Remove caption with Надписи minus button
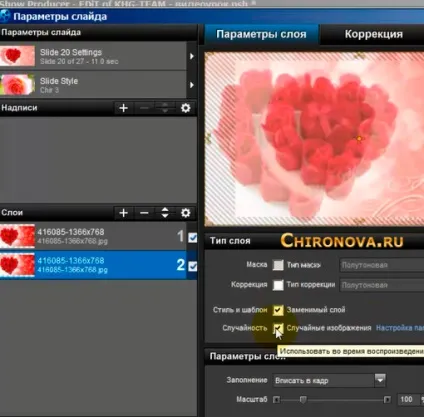This screenshot has width=424, height=417. pyautogui.click(x=144, y=108)
